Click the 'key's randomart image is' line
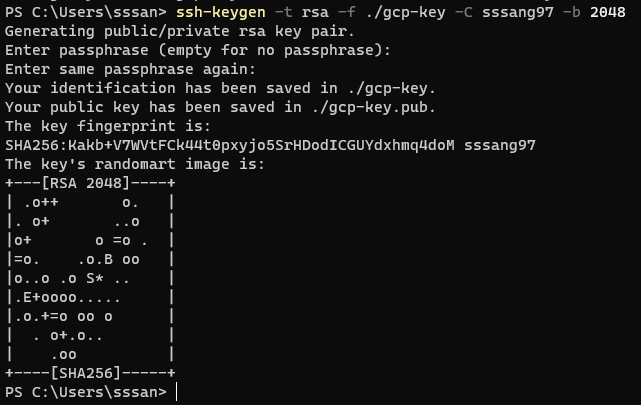 click(x=137, y=164)
